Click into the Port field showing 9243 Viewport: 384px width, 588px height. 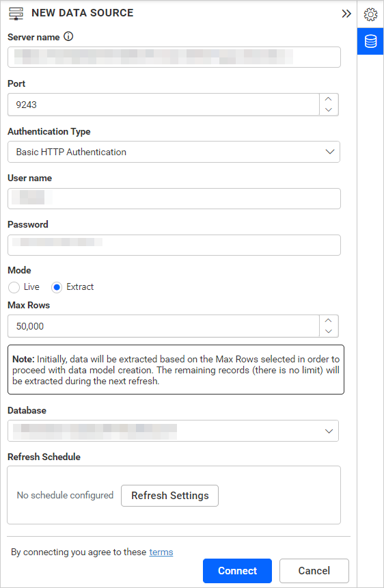click(164, 105)
